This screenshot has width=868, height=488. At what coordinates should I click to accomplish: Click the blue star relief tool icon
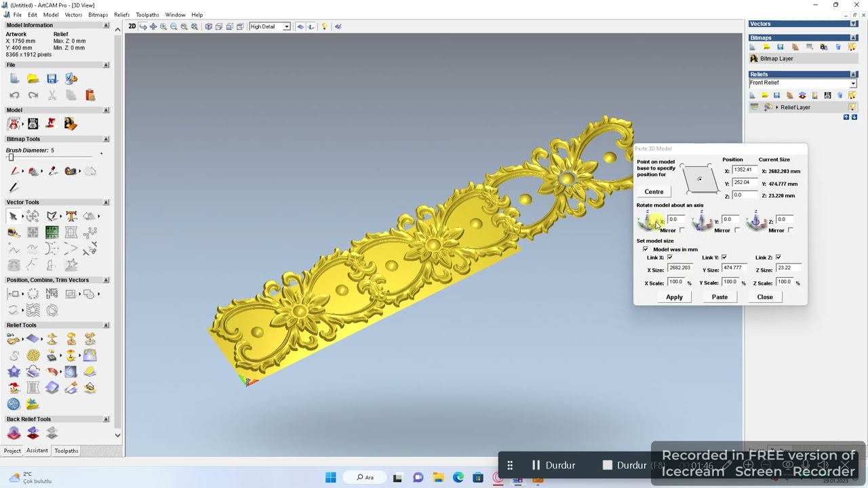point(14,371)
